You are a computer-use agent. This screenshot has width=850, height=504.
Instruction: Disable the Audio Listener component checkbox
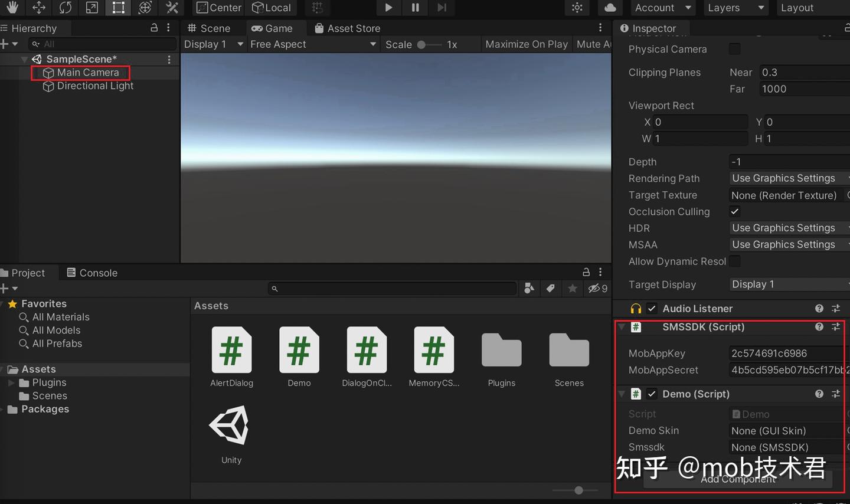(x=652, y=308)
